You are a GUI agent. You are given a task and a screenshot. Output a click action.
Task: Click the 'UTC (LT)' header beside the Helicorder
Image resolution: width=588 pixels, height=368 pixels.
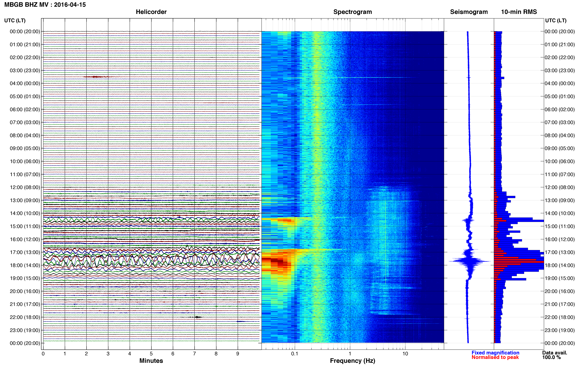(x=15, y=20)
